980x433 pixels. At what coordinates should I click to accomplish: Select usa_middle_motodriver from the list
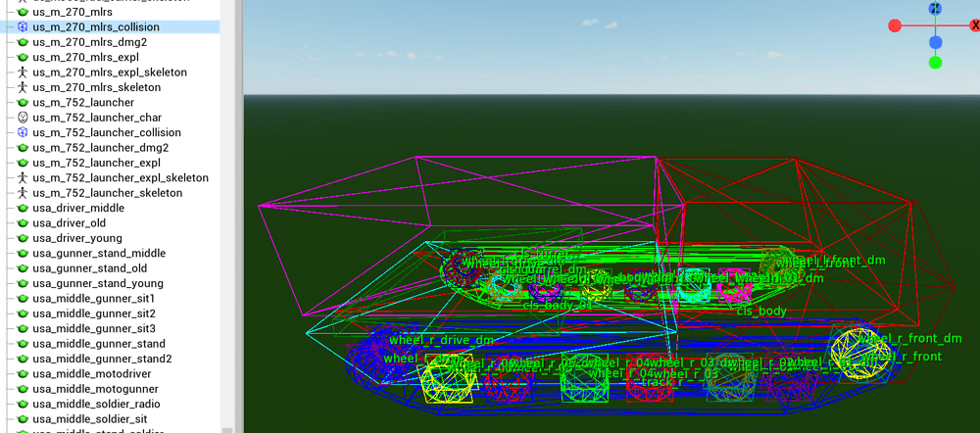click(x=95, y=374)
